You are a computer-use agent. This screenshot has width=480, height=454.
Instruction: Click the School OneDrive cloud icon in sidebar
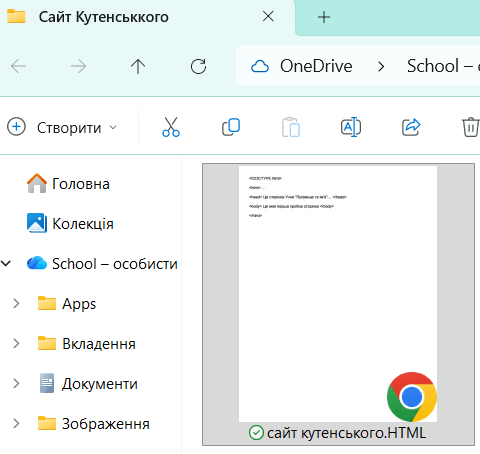(37, 263)
